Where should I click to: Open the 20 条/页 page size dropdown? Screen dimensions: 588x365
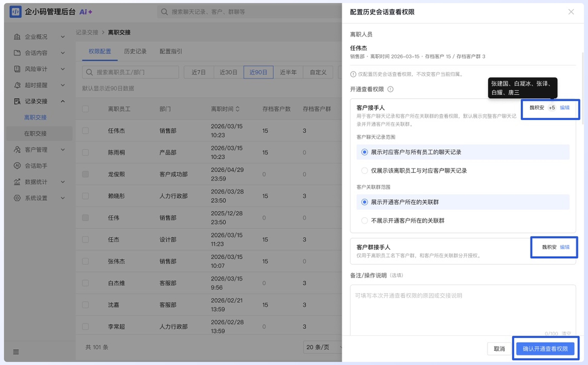[x=323, y=347]
